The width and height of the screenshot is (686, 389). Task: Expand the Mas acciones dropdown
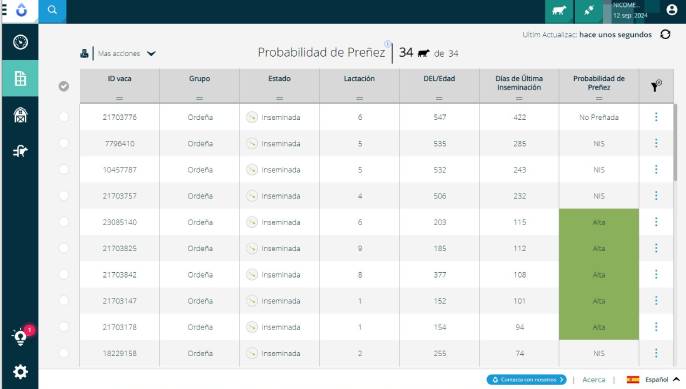[127, 53]
